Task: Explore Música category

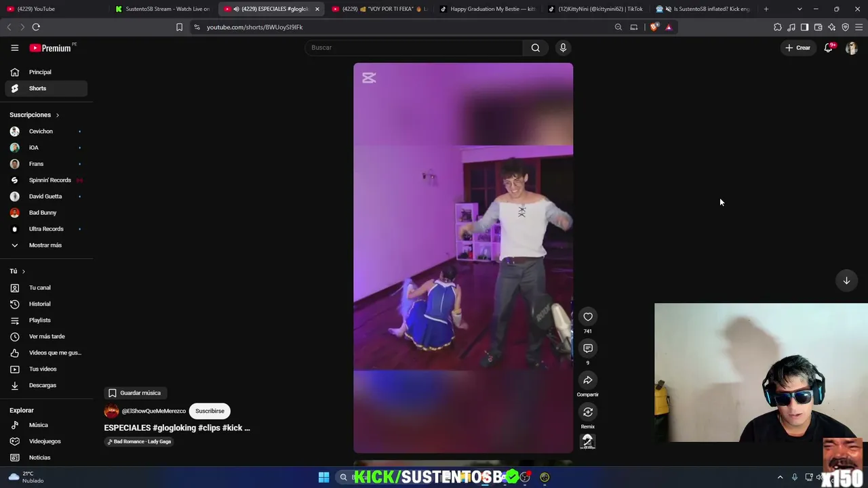Action: (46, 425)
